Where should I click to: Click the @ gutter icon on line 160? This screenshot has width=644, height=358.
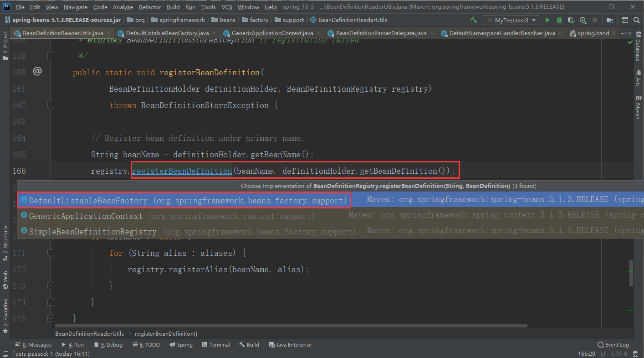pyautogui.click(x=37, y=71)
